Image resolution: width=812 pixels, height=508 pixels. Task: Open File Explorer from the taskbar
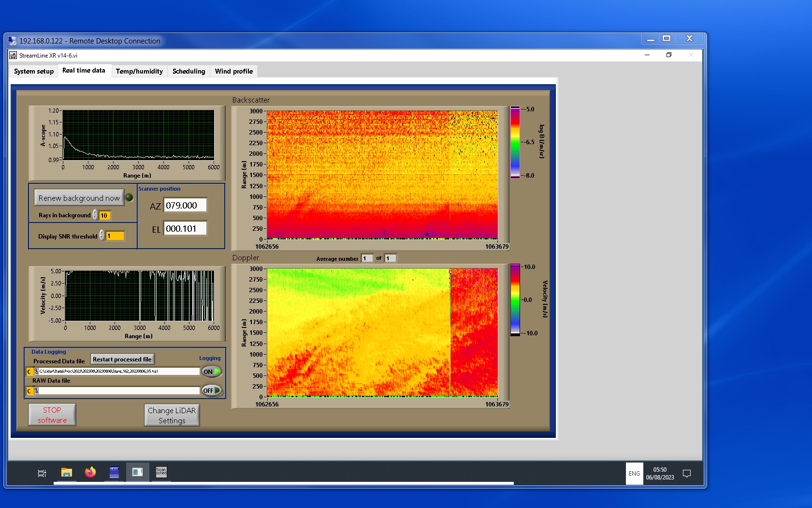pos(67,472)
